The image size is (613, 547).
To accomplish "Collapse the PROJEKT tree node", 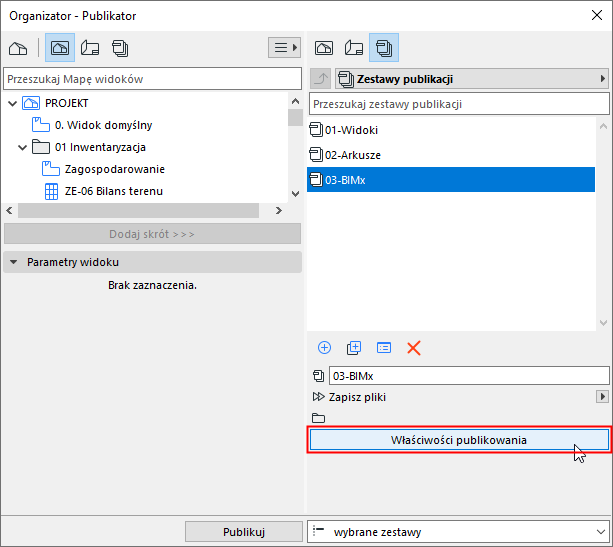I will 13,104.
